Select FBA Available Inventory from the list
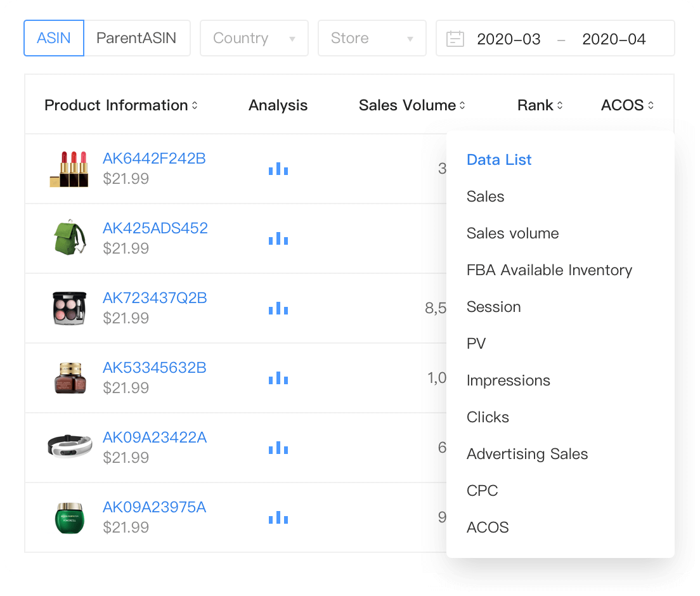Image resolution: width=700 pixels, height=596 pixels. coord(549,270)
